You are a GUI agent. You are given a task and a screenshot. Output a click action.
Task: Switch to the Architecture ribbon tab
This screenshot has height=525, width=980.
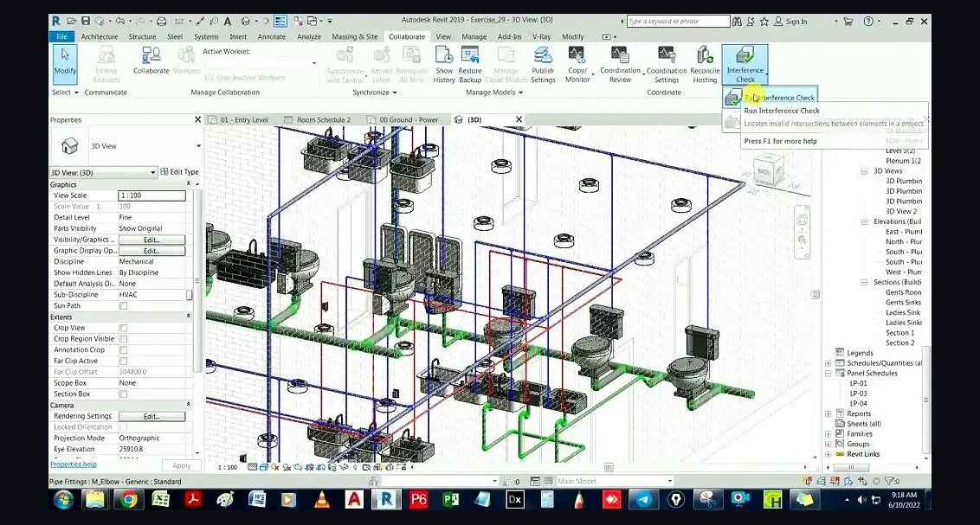click(x=100, y=37)
